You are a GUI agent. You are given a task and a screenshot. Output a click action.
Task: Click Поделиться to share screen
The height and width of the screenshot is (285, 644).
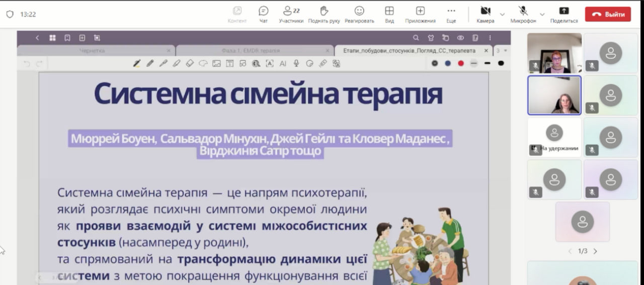click(564, 14)
